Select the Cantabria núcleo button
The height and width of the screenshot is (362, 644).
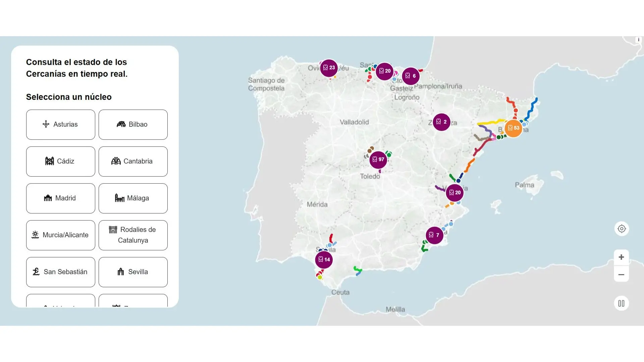tap(133, 161)
